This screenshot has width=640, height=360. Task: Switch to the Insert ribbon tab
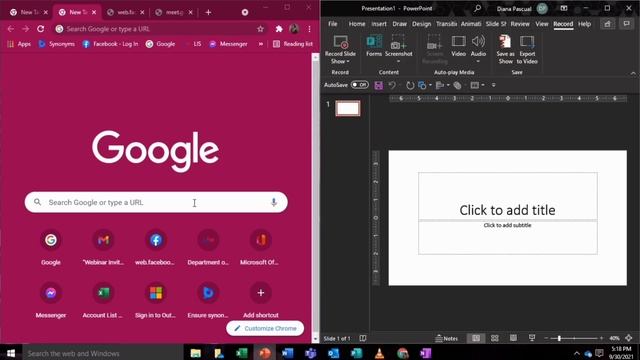(x=378, y=24)
